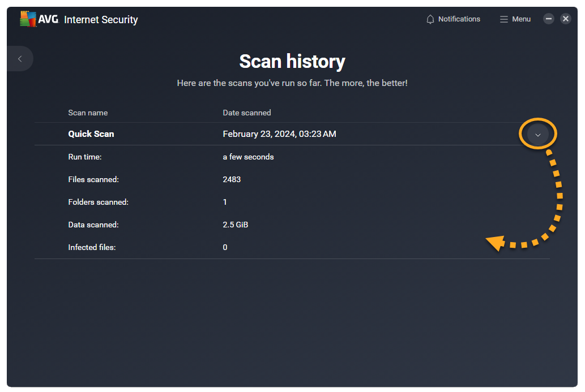This screenshot has width=585, height=392.
Task: Open the hamburger Menu icon
Action: tap(503, 19)
